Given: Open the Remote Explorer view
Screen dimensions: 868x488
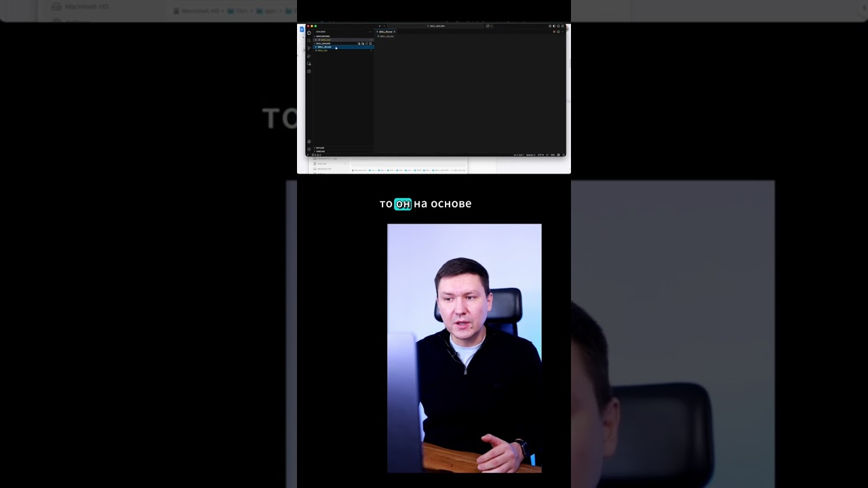Looking at the screenshot, I should pyautogui.click(x=309, y=64).
